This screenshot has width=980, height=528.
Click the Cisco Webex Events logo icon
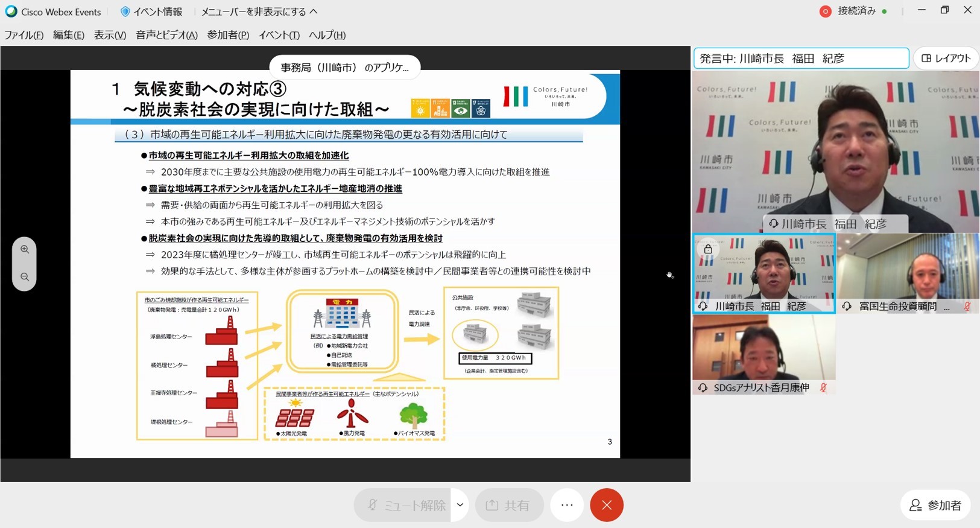(11, 11)
